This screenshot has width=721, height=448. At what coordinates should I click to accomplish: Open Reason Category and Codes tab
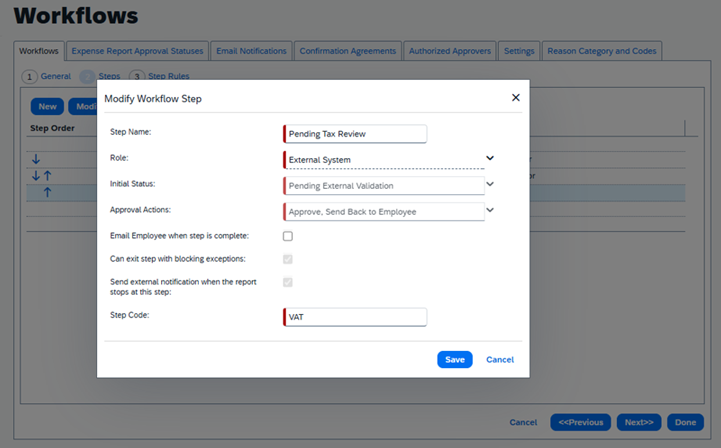coord(601,51)
